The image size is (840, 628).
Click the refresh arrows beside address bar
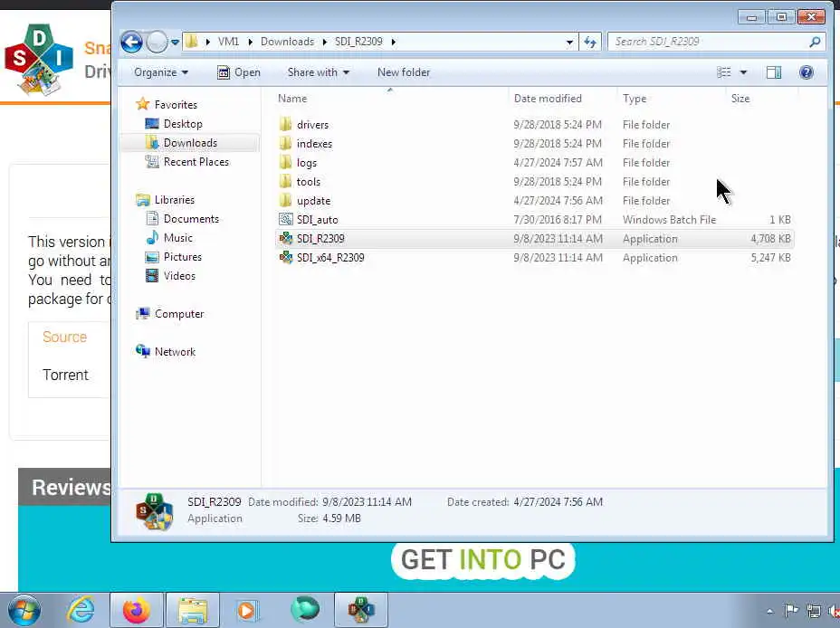click(590, 42)
